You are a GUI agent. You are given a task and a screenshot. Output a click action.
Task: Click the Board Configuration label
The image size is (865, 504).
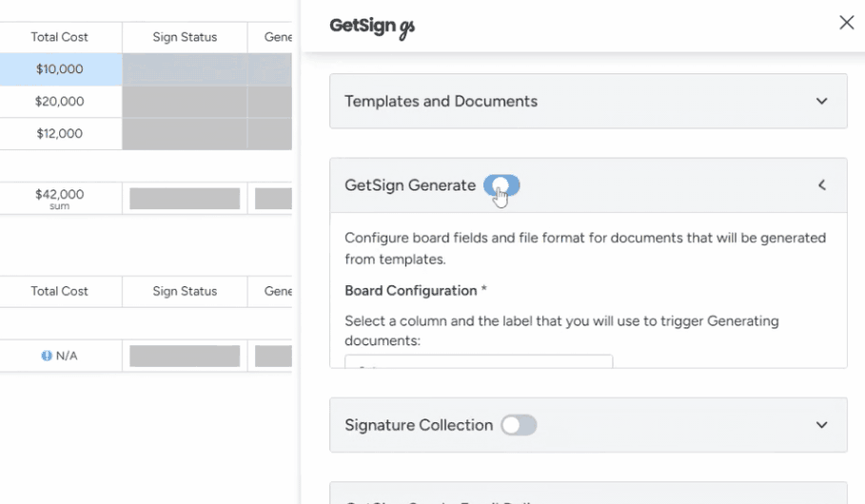[410, 291]
